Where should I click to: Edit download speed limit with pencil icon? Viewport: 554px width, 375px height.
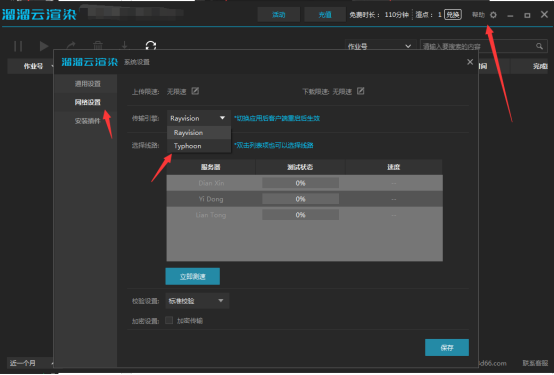(x=360, y=91)
